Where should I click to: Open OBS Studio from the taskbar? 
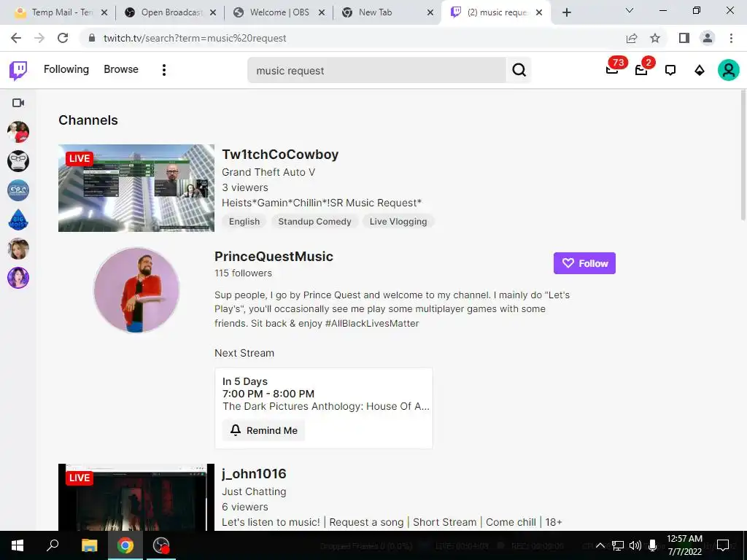tap(161, 545)
